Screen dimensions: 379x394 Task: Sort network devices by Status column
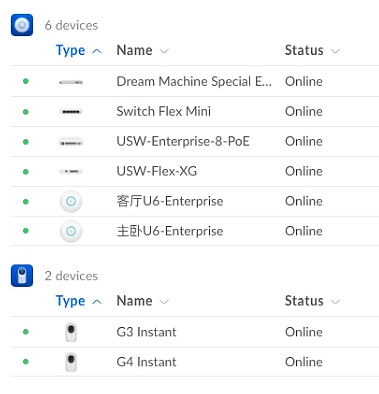pyautogui.click(x=312, y=51)
